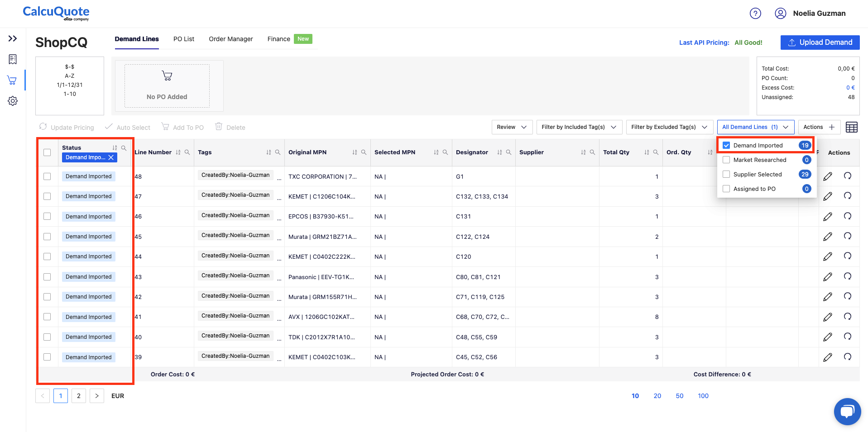Viewport: 868px width, 432px height.
Task: Sort the Tags column
Action: click(x=269, y=152)
